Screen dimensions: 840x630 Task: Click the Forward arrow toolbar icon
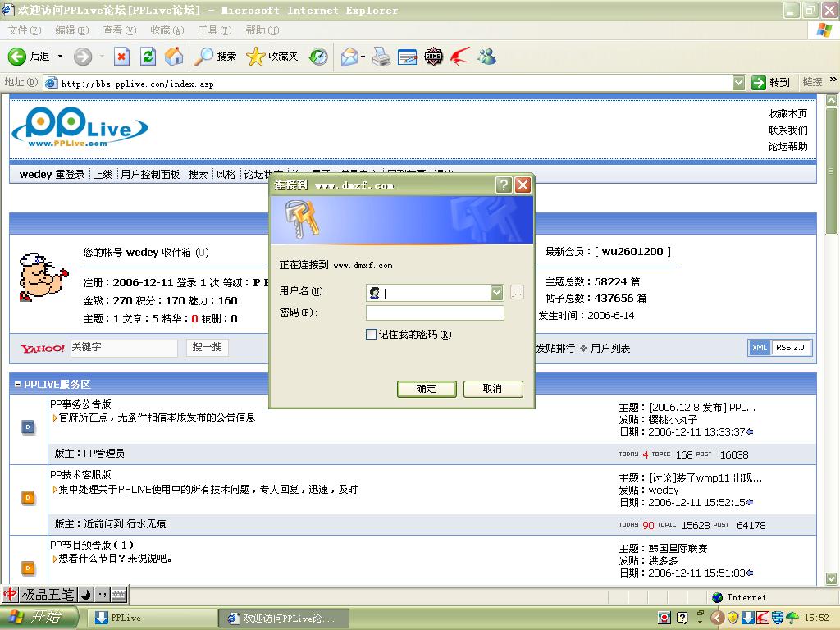(x=83, y=57)
